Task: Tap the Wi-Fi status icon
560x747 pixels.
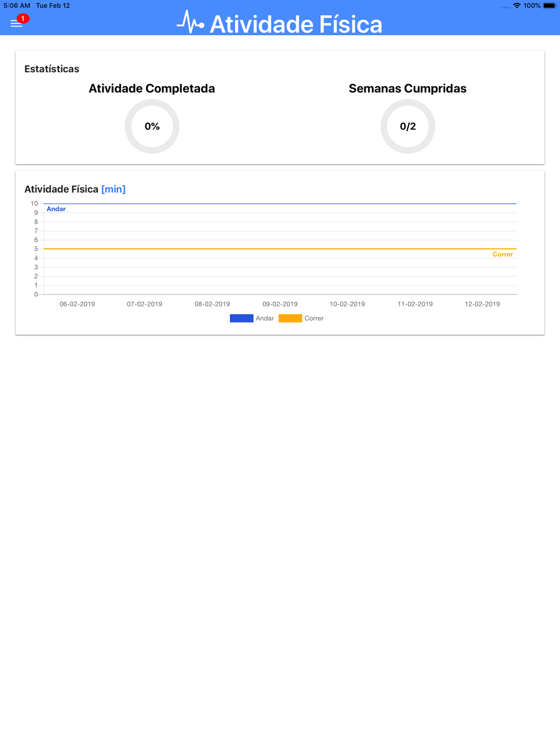Action: click(x=517, y=6)
